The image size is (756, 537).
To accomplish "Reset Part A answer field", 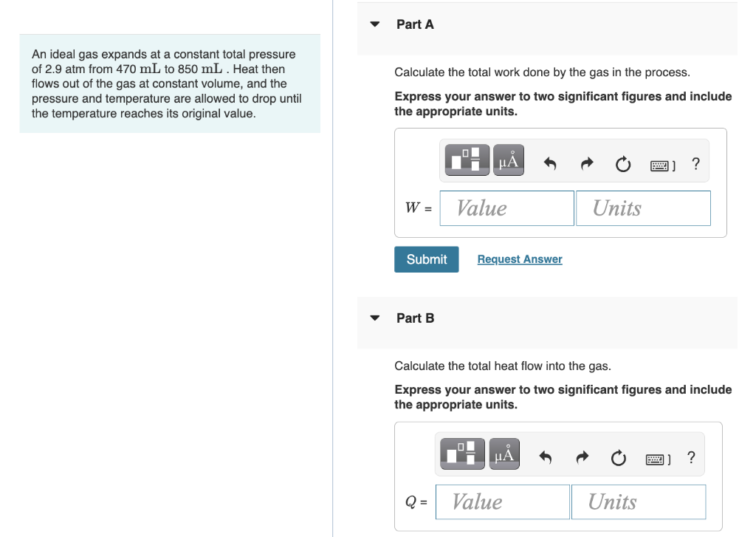I will 623,164.
